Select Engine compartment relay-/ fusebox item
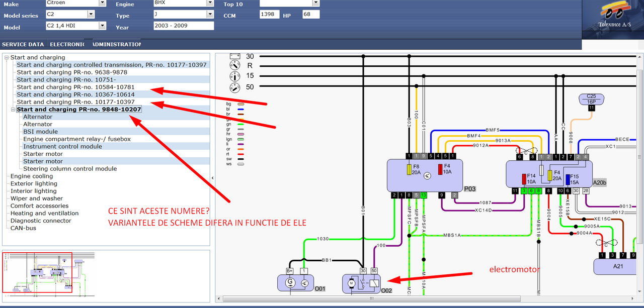The width and height of the screenshot is (644, 308). 77,139
